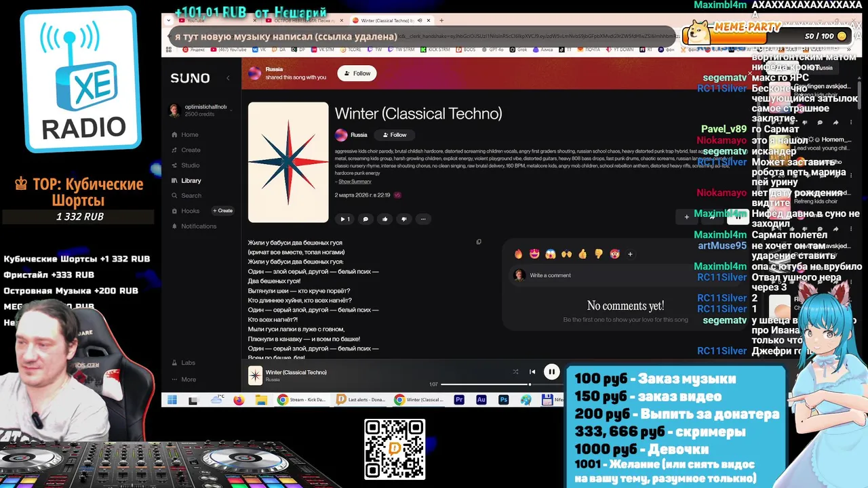Screen dimensions: 868x488
Task: Pause playback in the bottom player
Action: coord(552,371)
